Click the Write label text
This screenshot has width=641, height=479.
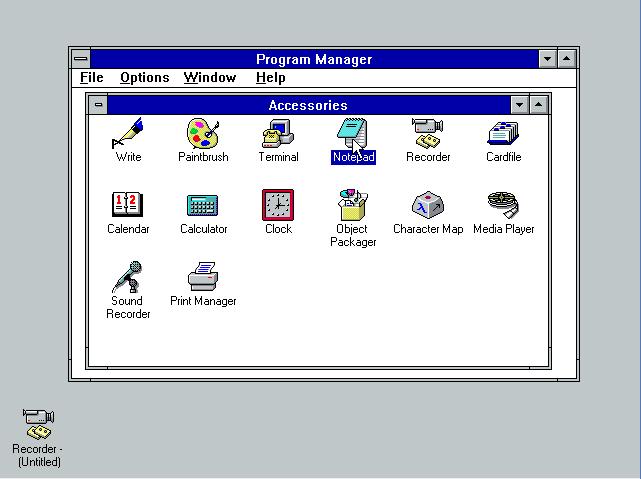128,157
